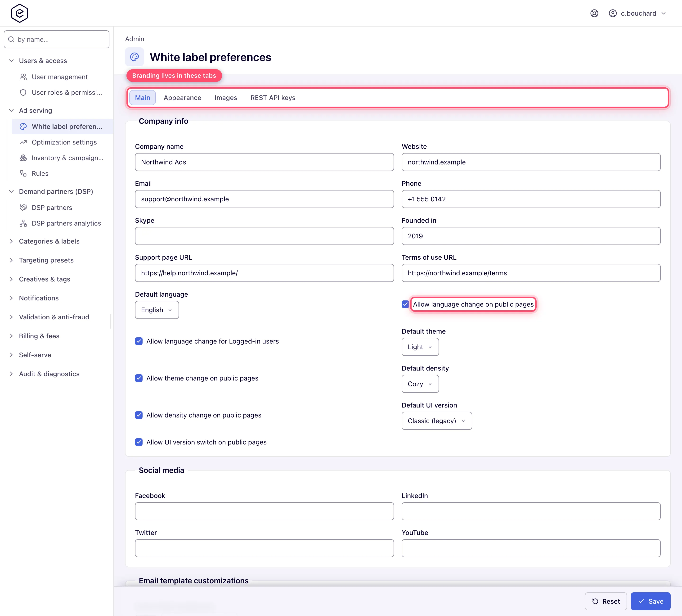Click the palette icon beside page title
Image resolution: width=682 pixels, height=616 pixels.
[134, 57]
